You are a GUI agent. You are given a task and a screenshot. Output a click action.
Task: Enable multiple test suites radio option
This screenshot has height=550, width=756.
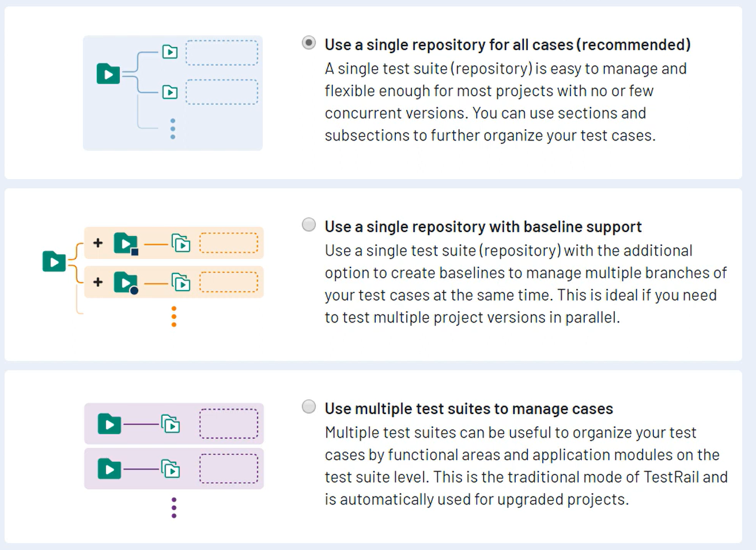[x=309, y=407]
